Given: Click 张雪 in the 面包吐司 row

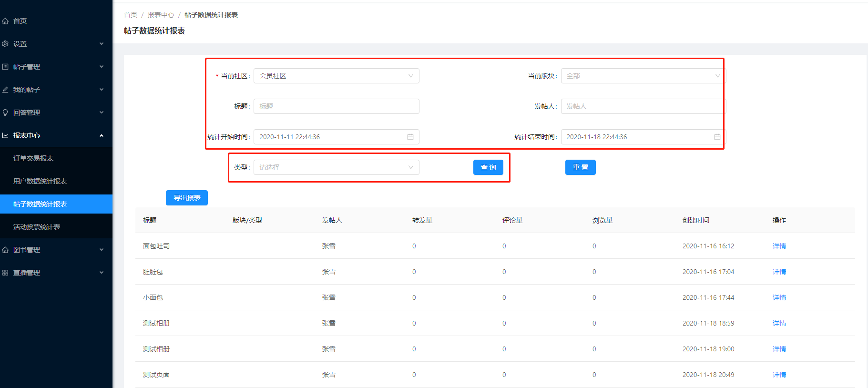Looking at the screenshot, I should [329, 246].
